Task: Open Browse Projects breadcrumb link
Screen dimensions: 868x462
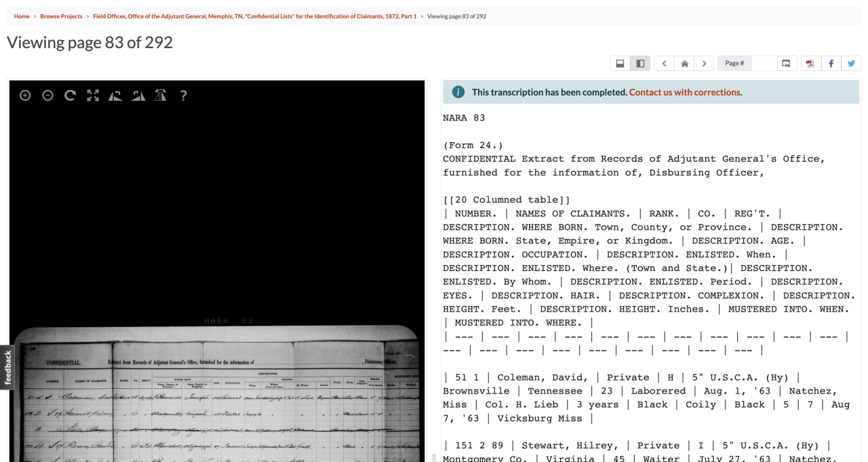Action: pyautogui.click(x=61, y=16)
